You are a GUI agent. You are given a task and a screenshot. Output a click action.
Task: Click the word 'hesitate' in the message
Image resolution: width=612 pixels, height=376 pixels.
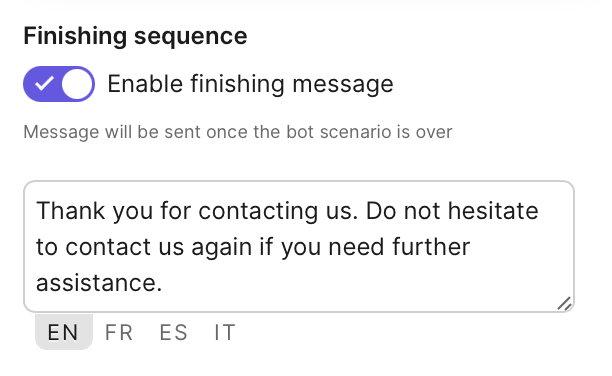tap(493, 210)
